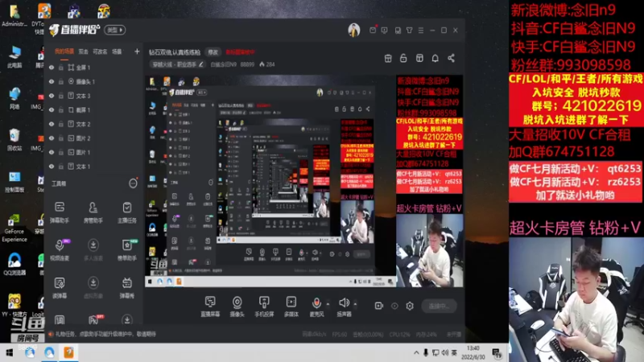This screenshot has height=362, width=644.
Task: Switch to the 双击 scene tab
Action: coord(84,51)
